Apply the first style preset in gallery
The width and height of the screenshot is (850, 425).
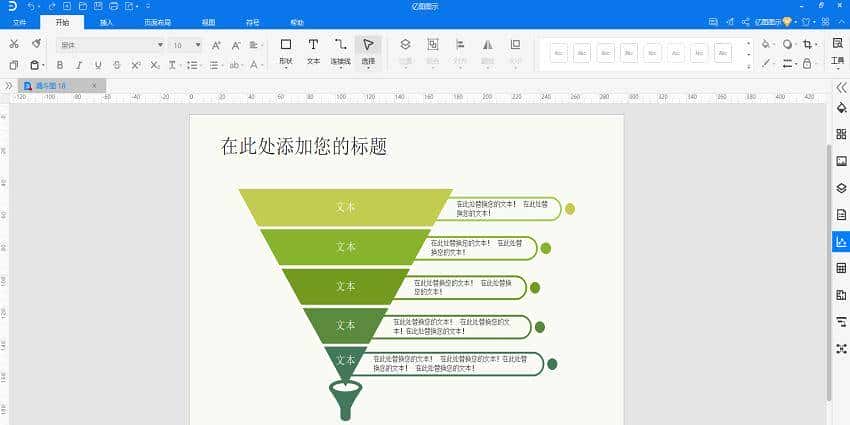coord(559,53)
